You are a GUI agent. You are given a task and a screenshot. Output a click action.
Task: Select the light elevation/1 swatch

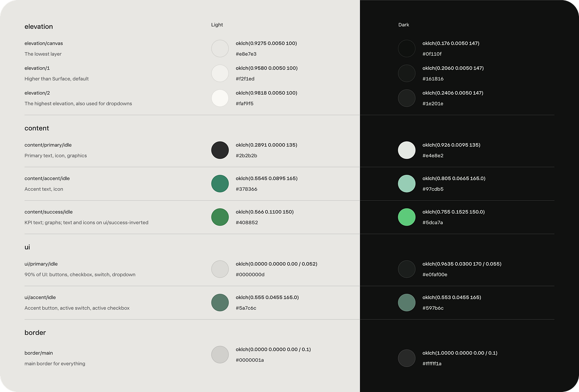220,74
